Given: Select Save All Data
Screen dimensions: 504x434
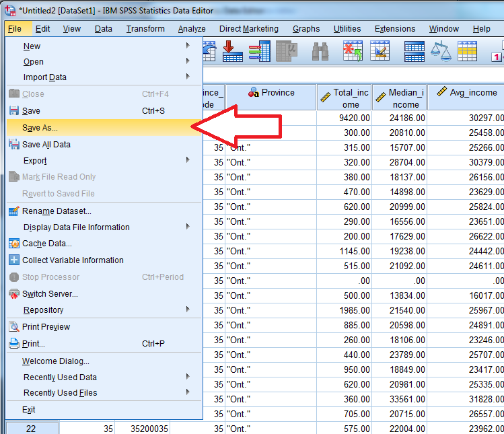Looking at the screenshot, I should [x=104, y=145].
